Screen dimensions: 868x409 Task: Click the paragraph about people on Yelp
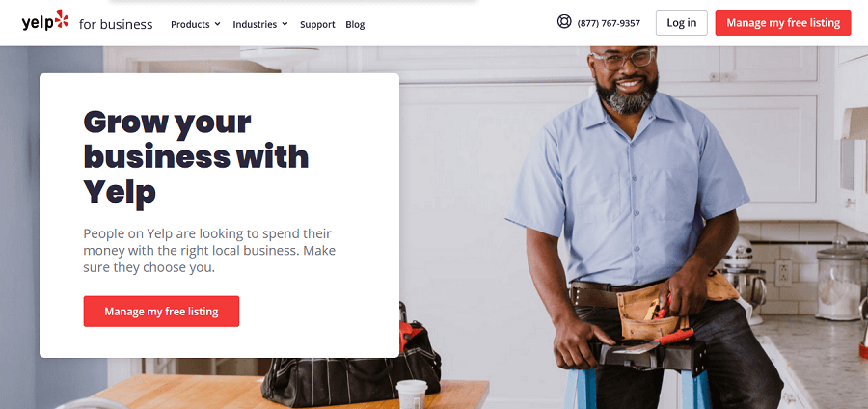pyautogui.click(x=209, y=250)
